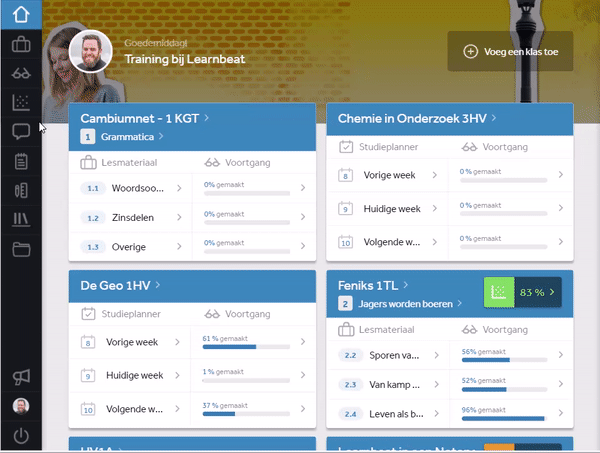Open paragraph 2.4 Leven als b... row
The height and width of the screenshot is (453, 600).
coord(388,414)
